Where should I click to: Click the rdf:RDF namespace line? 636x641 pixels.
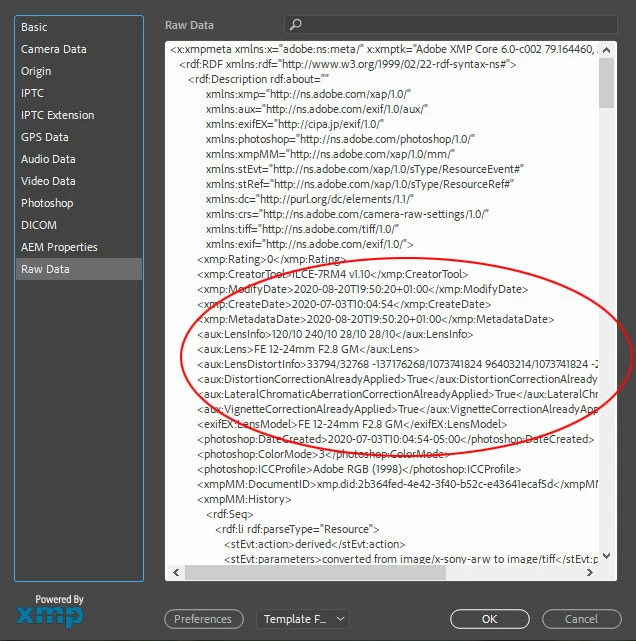[x=347, y=64]
